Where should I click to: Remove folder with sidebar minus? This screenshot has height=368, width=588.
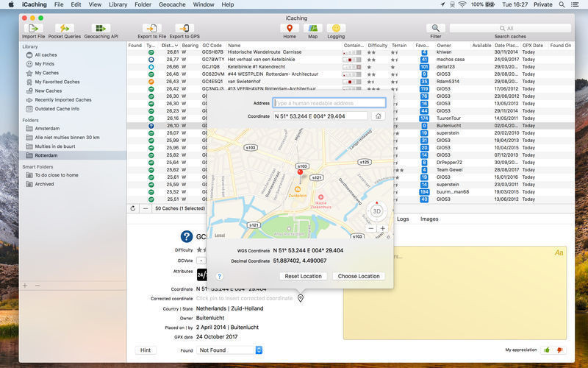tap(37, 286)
